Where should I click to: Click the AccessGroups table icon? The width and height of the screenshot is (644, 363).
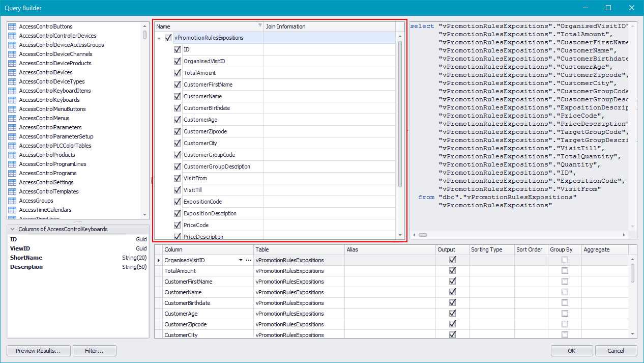click(13, 201)
